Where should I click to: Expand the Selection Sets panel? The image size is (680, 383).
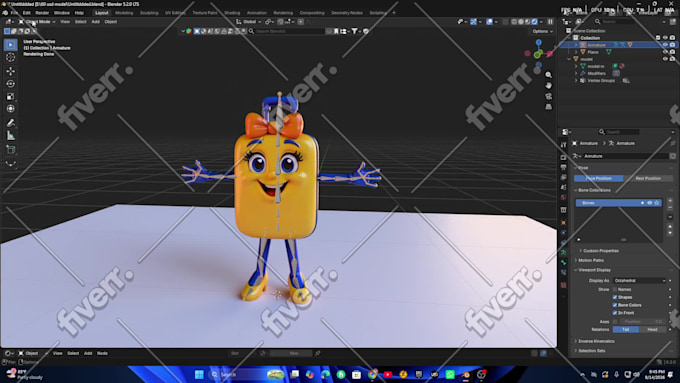pos(592,351)
